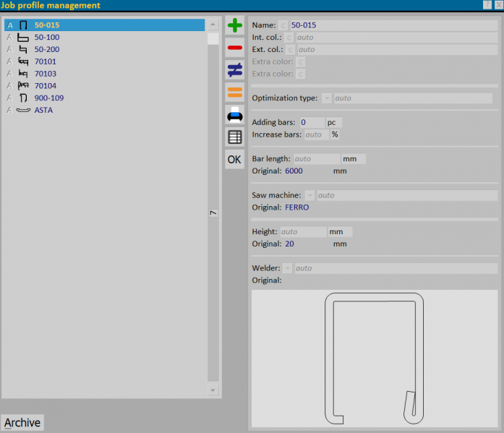Confirm with the OK button
Screen dimensions: 504x433
click(234, 160)
